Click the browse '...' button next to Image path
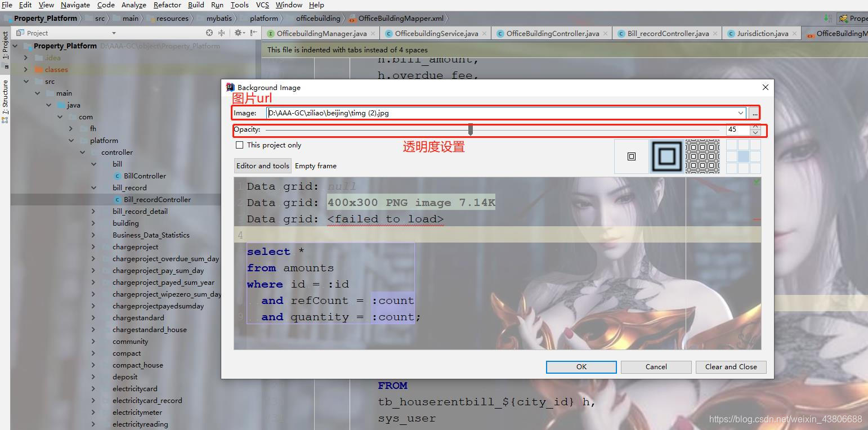Viewport: 868px width, 430px height. 754,113
